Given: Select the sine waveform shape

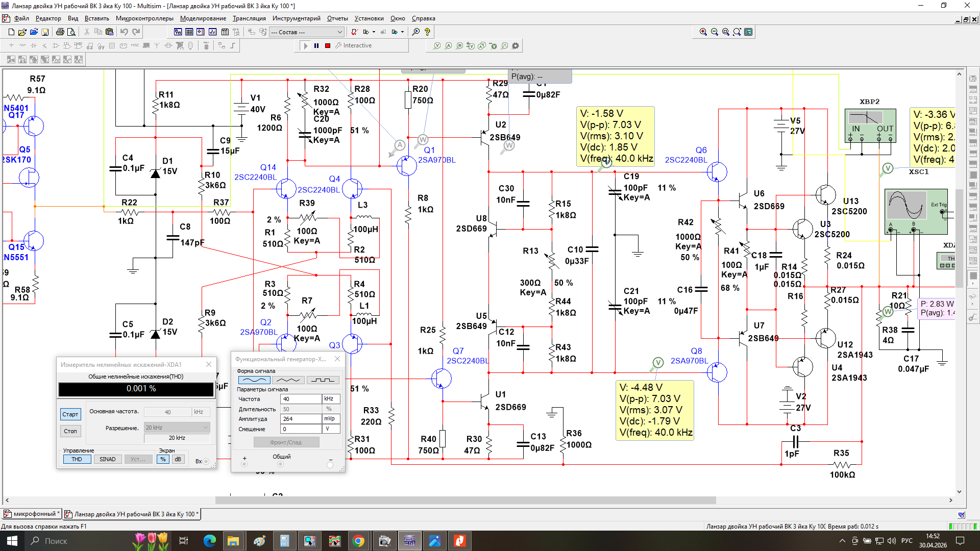Looking at the screenshot, I should [x=254, y=380].
